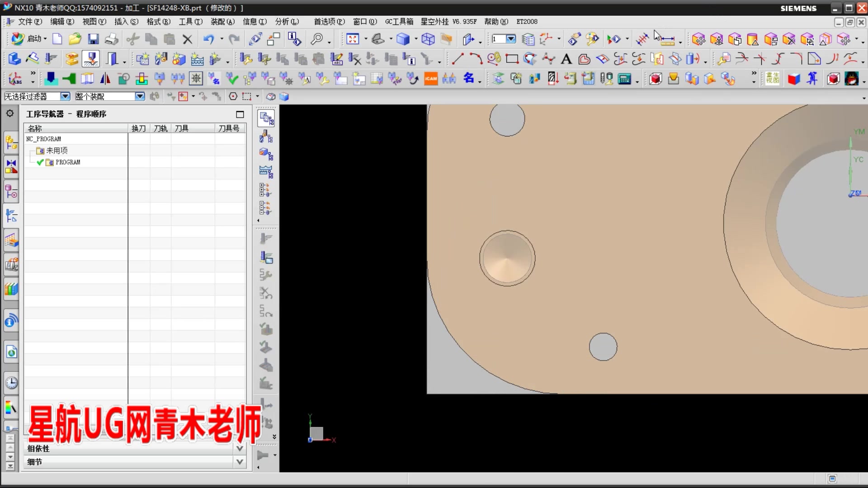Open the 整个装配 selection scope dropdown
Viewport: 868px width, 488px height.
[140, 96]
